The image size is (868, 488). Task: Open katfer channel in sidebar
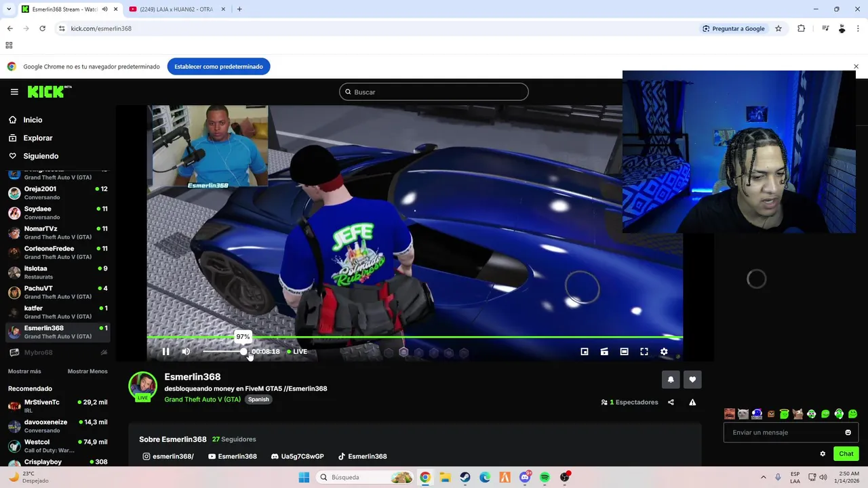(x=58, y=312)
